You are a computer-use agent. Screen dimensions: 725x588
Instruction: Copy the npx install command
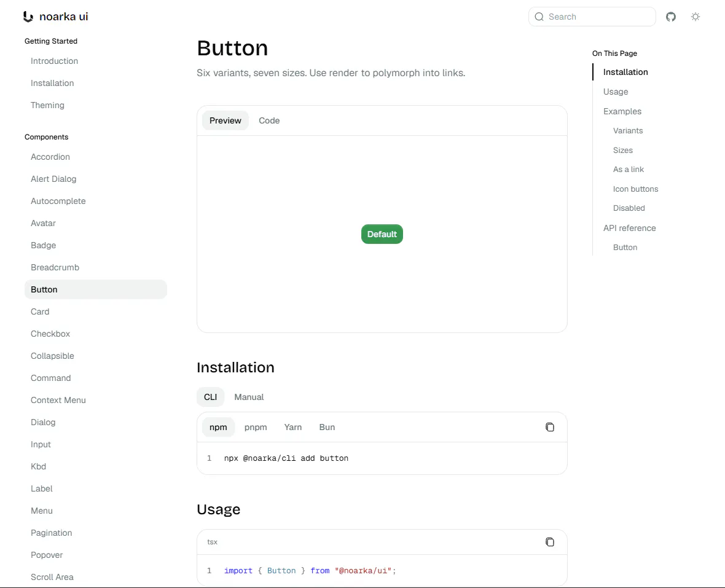point(550,427)
